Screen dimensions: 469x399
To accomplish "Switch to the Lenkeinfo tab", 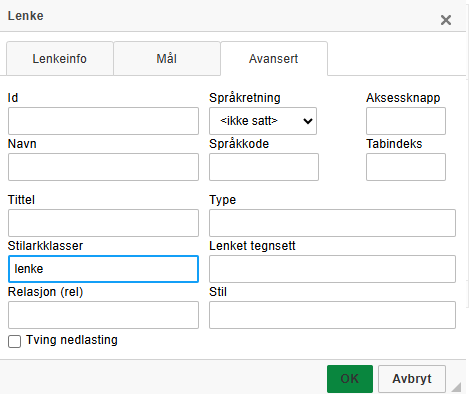I will 60,59.
